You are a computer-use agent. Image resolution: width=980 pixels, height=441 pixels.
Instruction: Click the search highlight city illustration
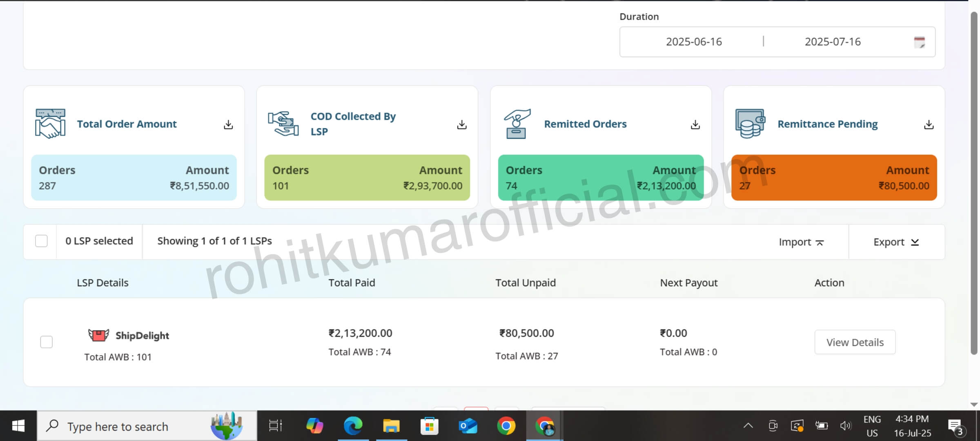tap(227, 426)
